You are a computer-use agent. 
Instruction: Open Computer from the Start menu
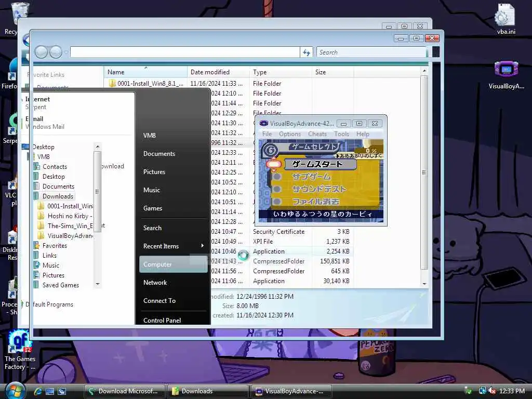click(x=174, y=264)
